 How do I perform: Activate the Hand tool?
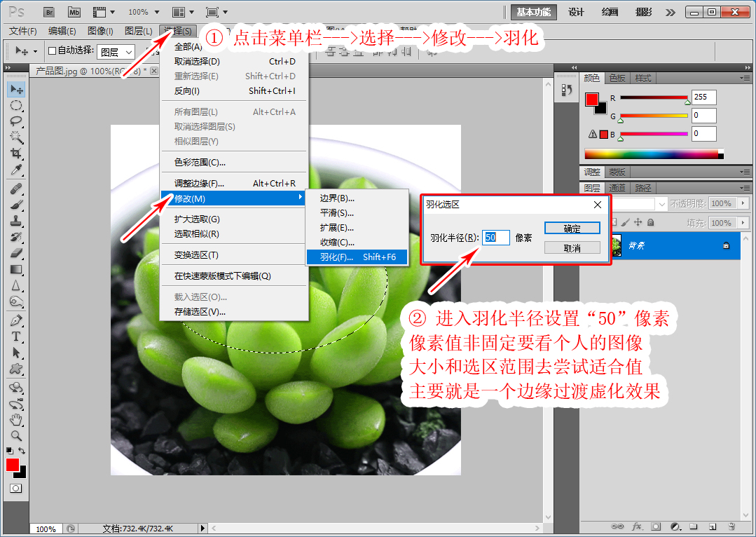click(x=16, y=419)
